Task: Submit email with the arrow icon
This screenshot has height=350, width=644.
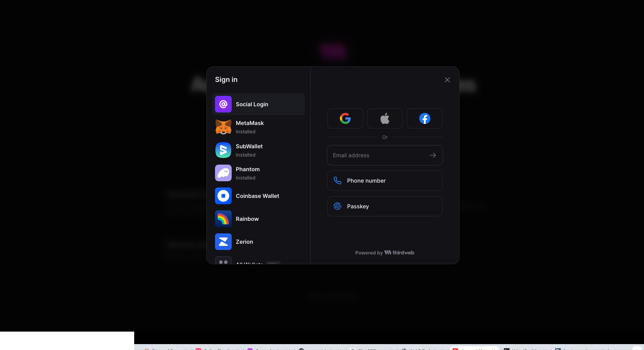Action: pos(433,155)
